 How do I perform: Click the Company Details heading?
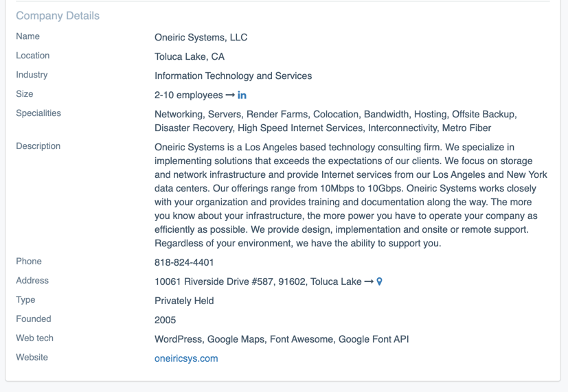(x=58, y=16)
